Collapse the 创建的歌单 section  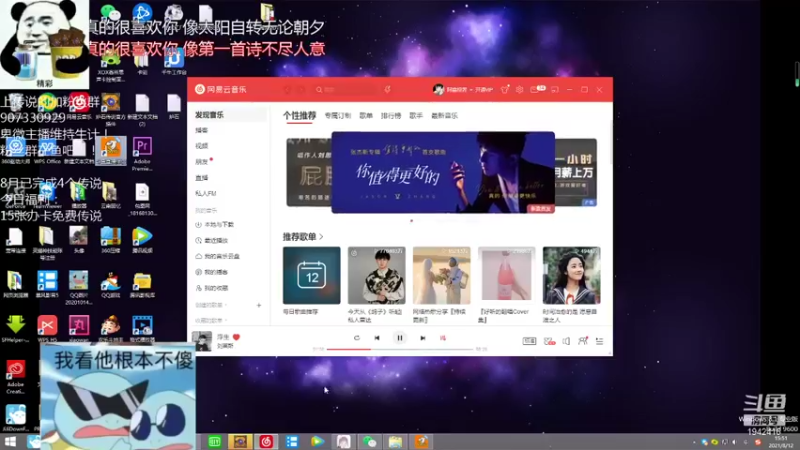[211, 305]
